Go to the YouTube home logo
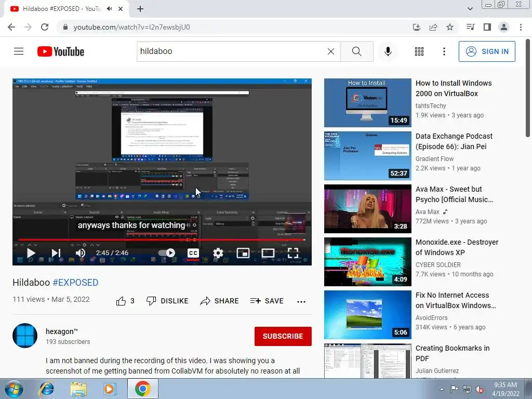Viewport: 532px width, 399px height. click(x=61, y=51)
